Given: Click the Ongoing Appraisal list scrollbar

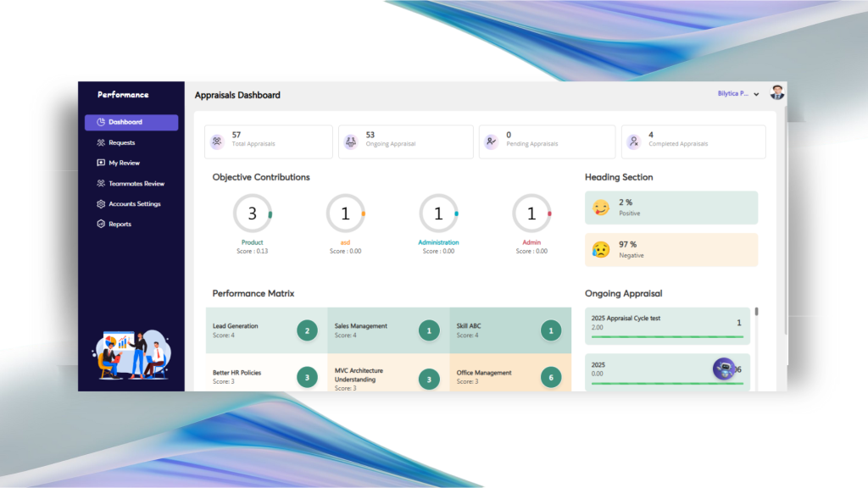Looking at the screenshot, I should coord(756,312).
